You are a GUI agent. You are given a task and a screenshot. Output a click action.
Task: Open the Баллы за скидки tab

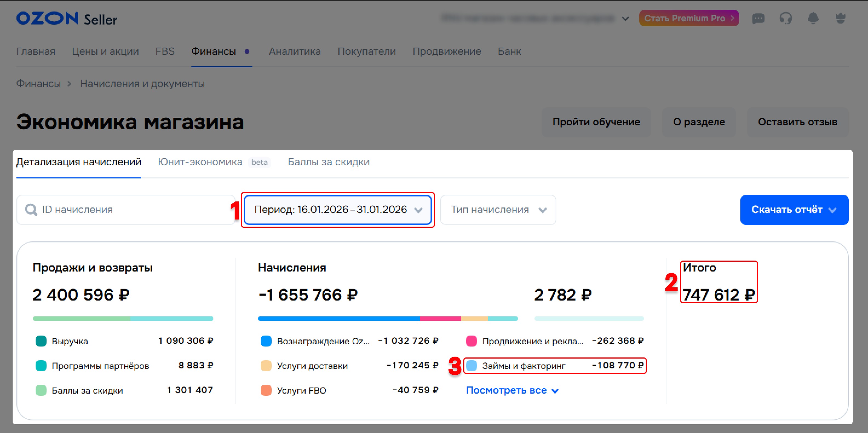329,162
